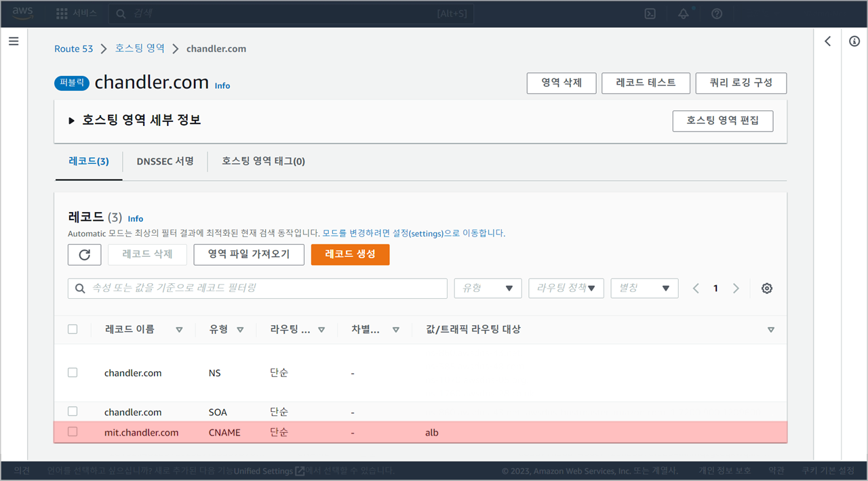Click the delete record button
868x481 pixels.
(147, 255)
